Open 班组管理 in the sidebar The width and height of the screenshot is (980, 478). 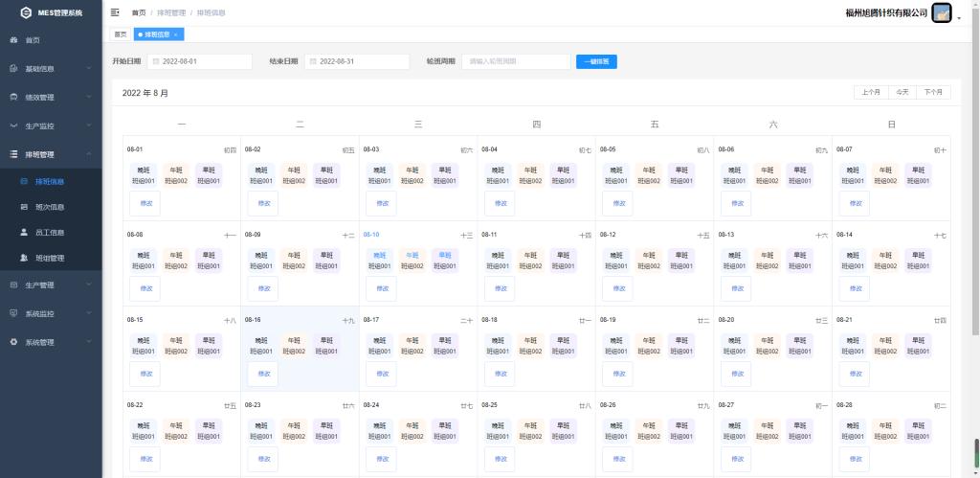(x=49, y=258)
